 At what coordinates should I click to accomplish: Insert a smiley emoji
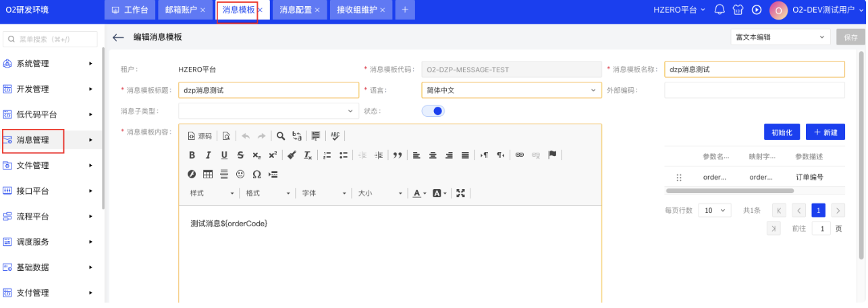click(x=240, y=174)
